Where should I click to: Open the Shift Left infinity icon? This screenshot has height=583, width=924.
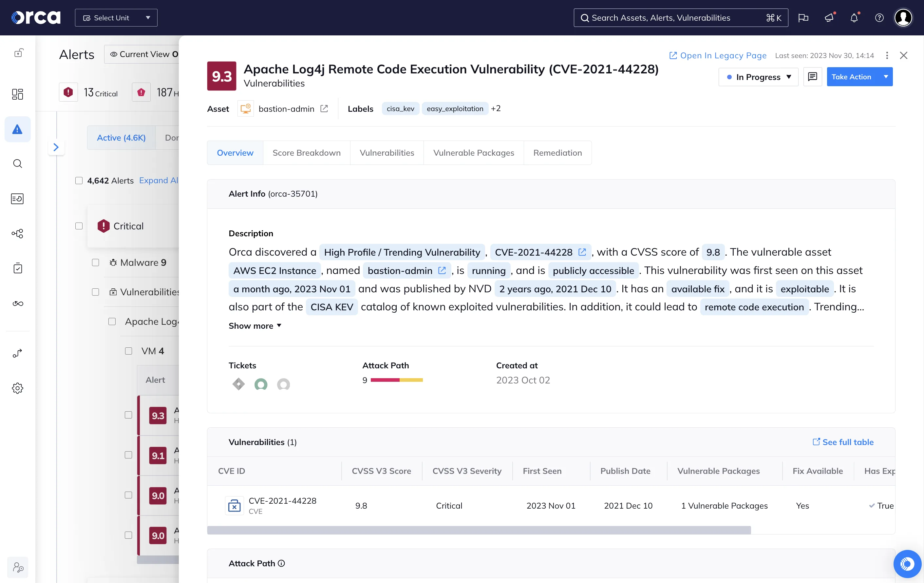18,303
